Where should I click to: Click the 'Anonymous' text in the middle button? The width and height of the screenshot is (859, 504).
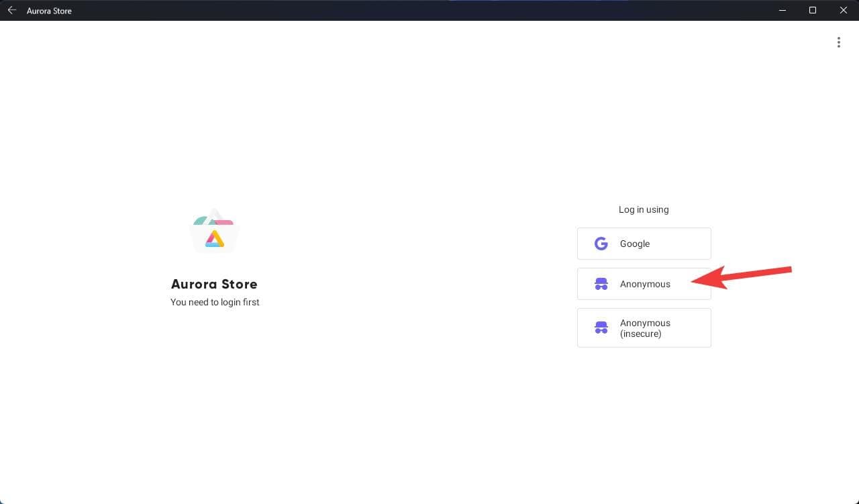645,284
